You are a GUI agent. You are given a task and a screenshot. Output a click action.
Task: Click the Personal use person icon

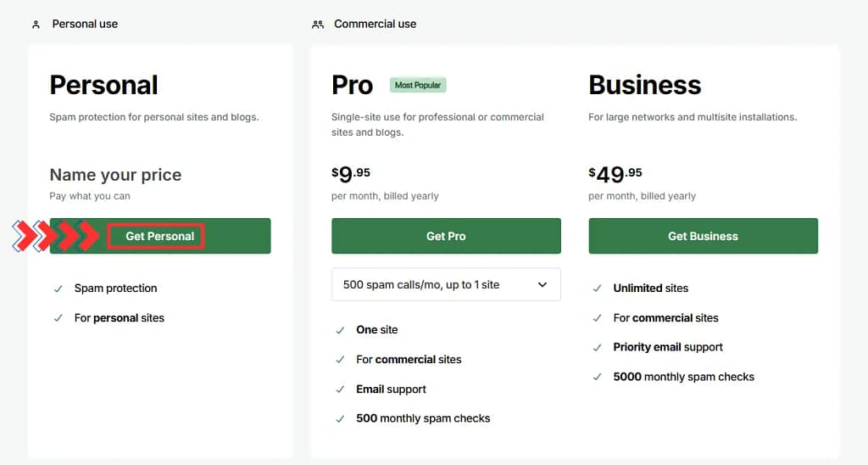[36, 25]
